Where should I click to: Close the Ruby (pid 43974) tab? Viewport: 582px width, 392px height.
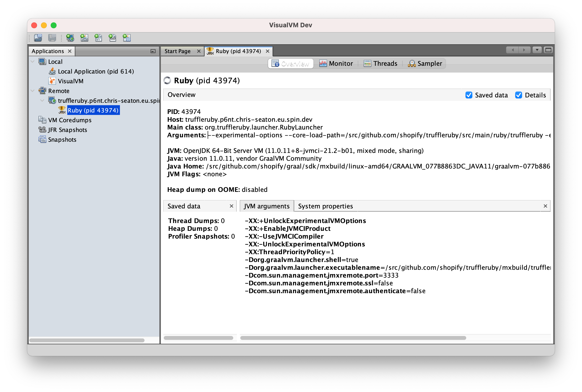[267, 51]
